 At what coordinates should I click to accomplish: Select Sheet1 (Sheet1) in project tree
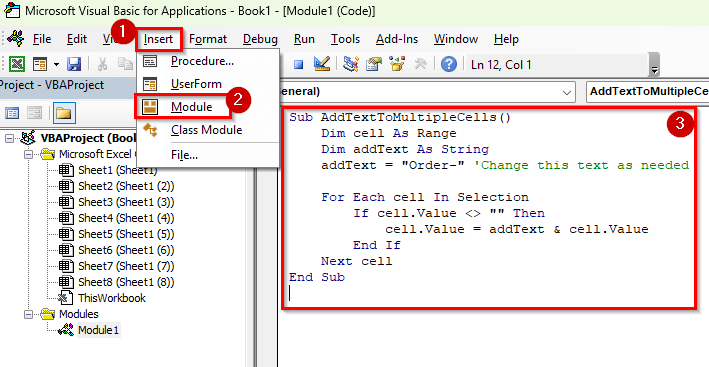click(x=118, y=170)
